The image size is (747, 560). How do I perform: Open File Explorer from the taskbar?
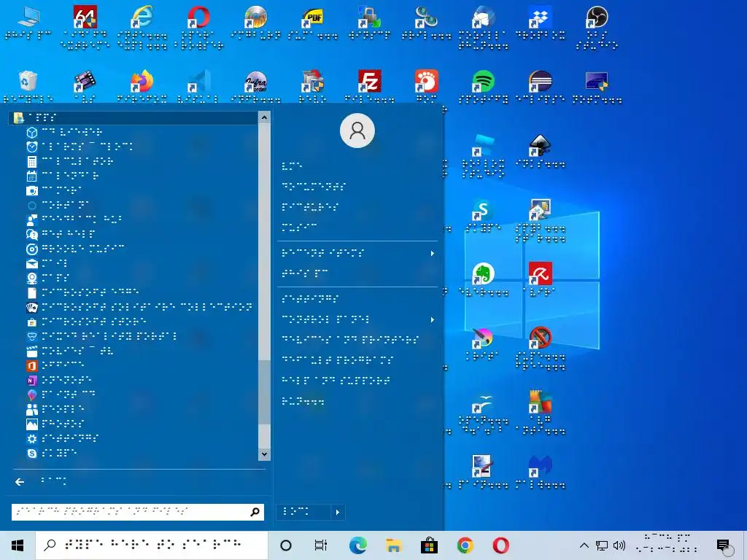tap(393, 545)
